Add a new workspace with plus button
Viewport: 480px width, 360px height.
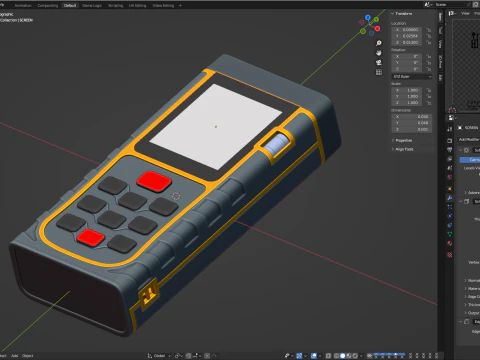point(180,5)
